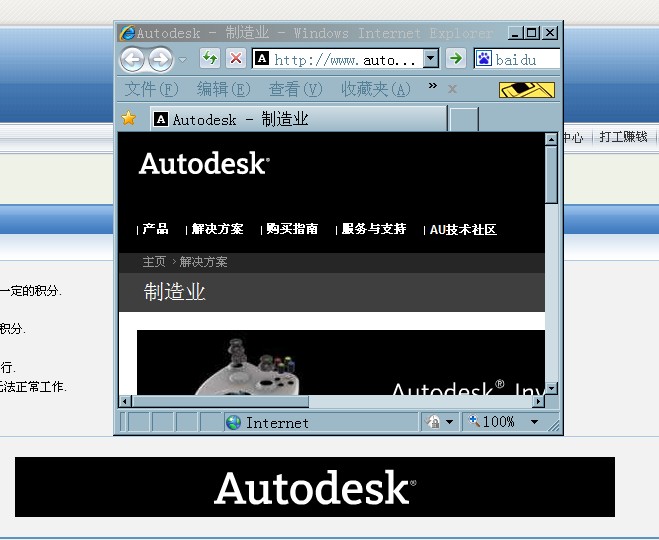Click horizontal scrollbar right arrow
This screenshot has width=659, height=540.
tap(538, 401)
